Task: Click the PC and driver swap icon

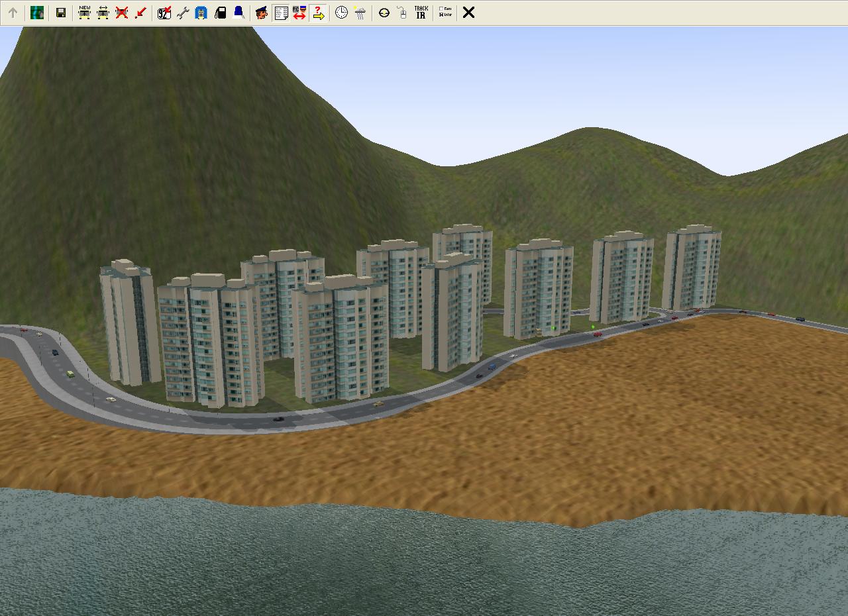Action: 299,13
